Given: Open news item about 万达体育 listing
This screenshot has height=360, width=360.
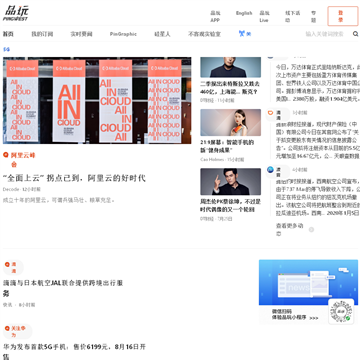Looking at the screenshot, I should pyautogui.click(x=317, y=83).
